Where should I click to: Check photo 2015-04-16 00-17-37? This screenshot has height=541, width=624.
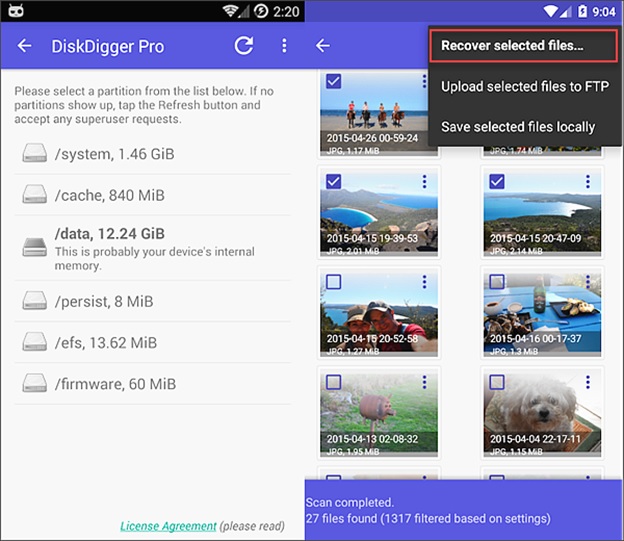497,282
